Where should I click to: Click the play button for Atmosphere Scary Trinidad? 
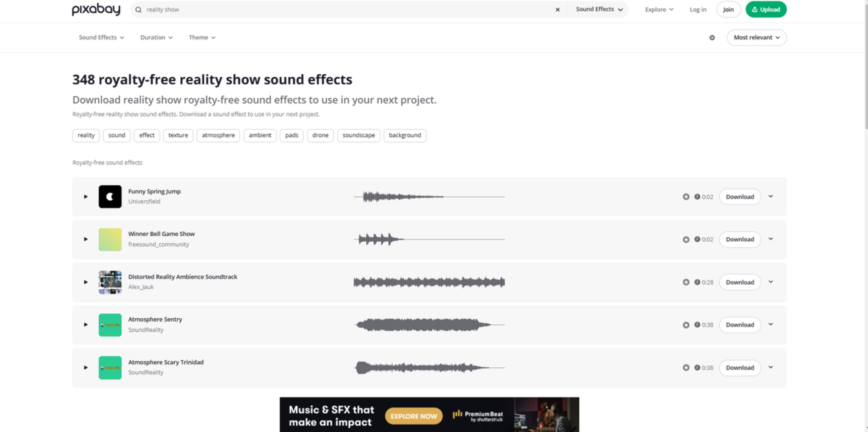(86, 367)
